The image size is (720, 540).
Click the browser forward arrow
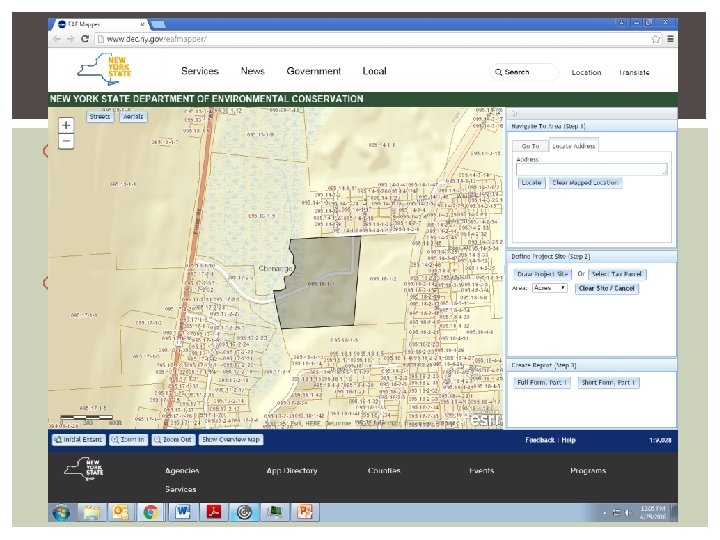70,39
